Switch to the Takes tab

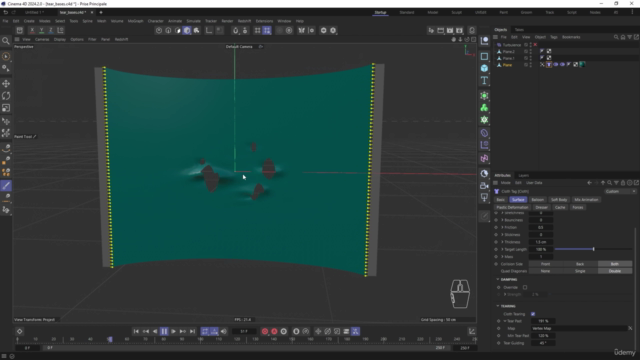pyautogui.click(x=519, y=30)
